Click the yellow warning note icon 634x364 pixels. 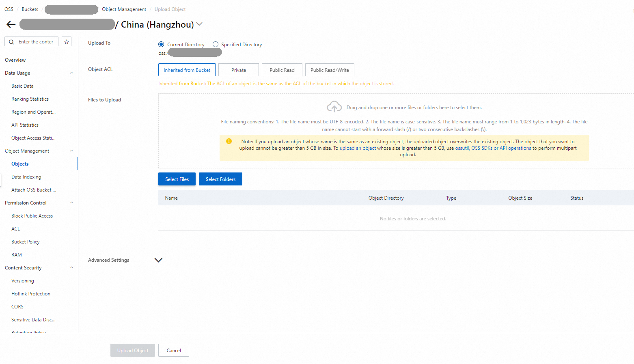pos(229,141)
